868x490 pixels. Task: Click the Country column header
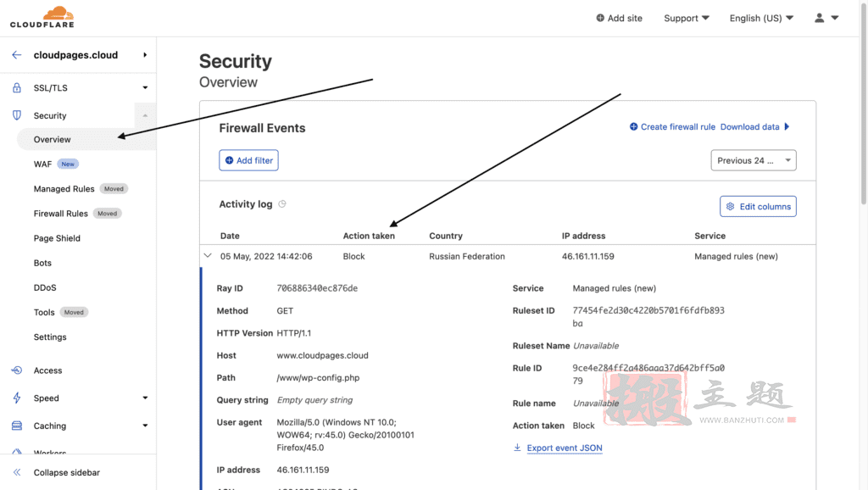click(x=446, y=236)
